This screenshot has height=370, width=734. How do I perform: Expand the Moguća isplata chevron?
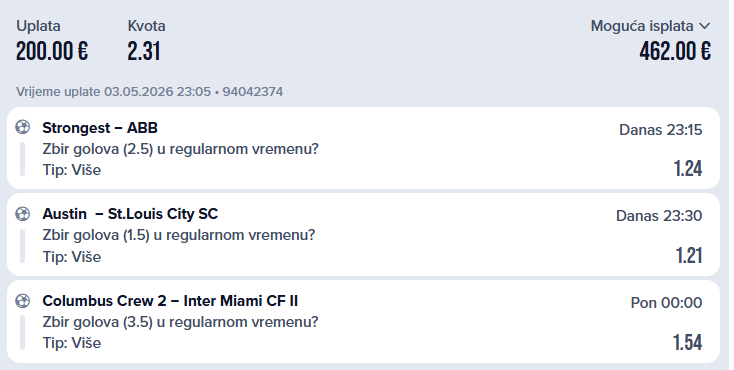[705, 26]
